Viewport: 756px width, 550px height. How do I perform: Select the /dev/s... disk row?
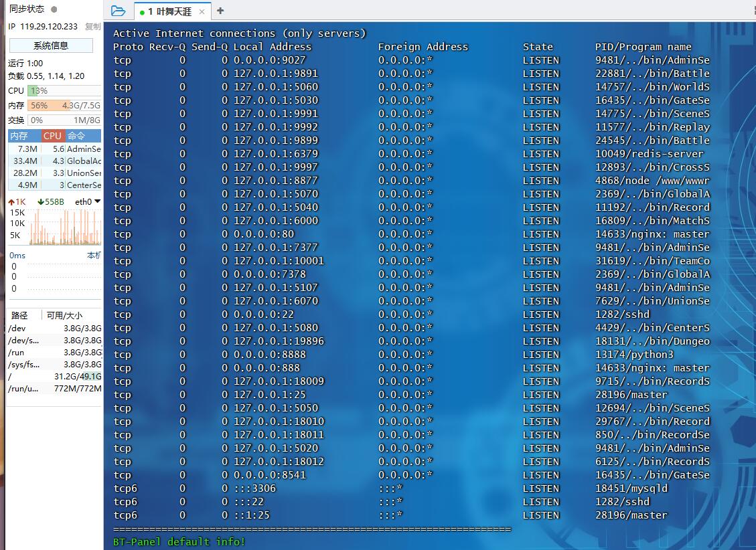(x=54, y=341)
